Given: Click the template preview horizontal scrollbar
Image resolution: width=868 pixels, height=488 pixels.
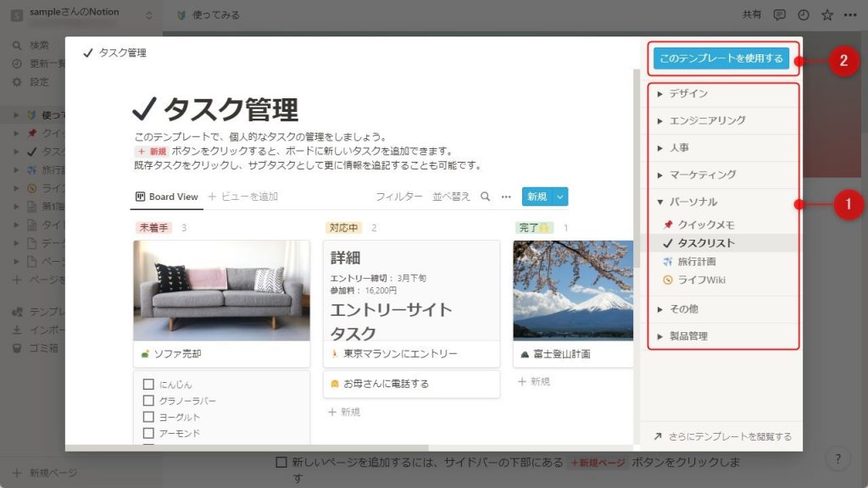Looking at the screenshot, I should click(247, 447).
